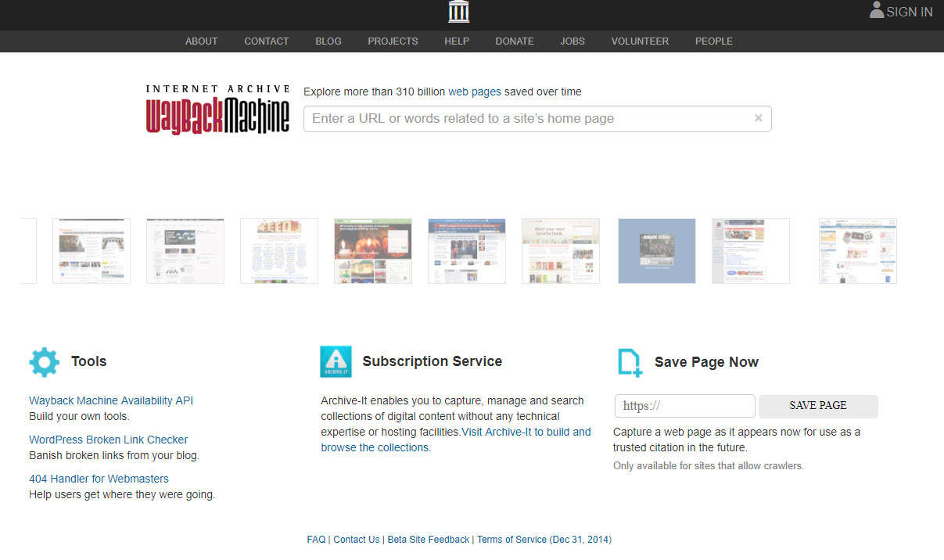
Task: Open the FAQ footer link
Action: point(316,540)
